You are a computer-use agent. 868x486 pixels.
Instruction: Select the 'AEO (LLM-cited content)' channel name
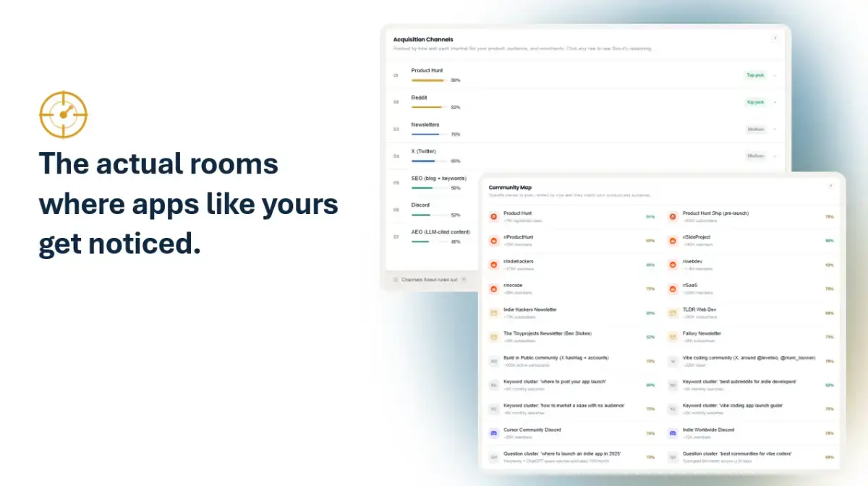pyautogui.click(x=441, y=232)
